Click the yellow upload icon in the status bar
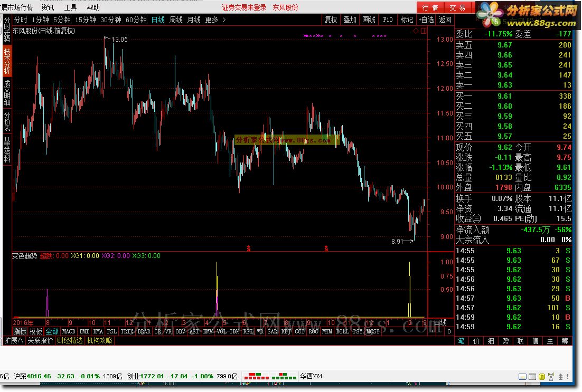Image resolution: width=582 pixels, height=392 pixels. tap(541, 377)
